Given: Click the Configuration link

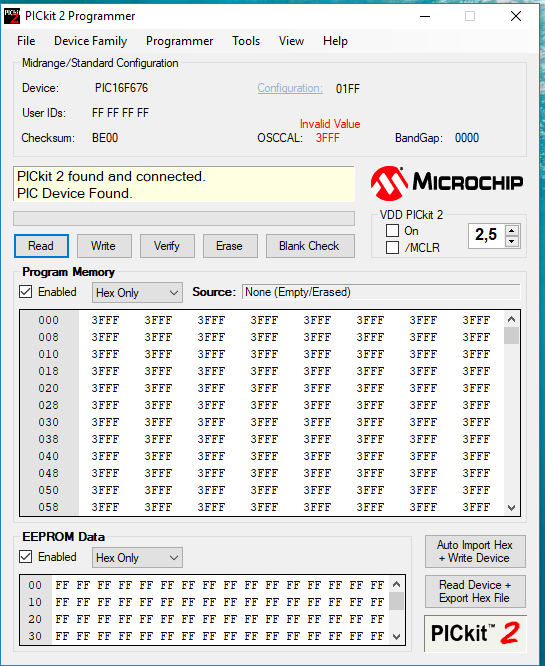Looking at the screenshot, I should click(290, 88).
